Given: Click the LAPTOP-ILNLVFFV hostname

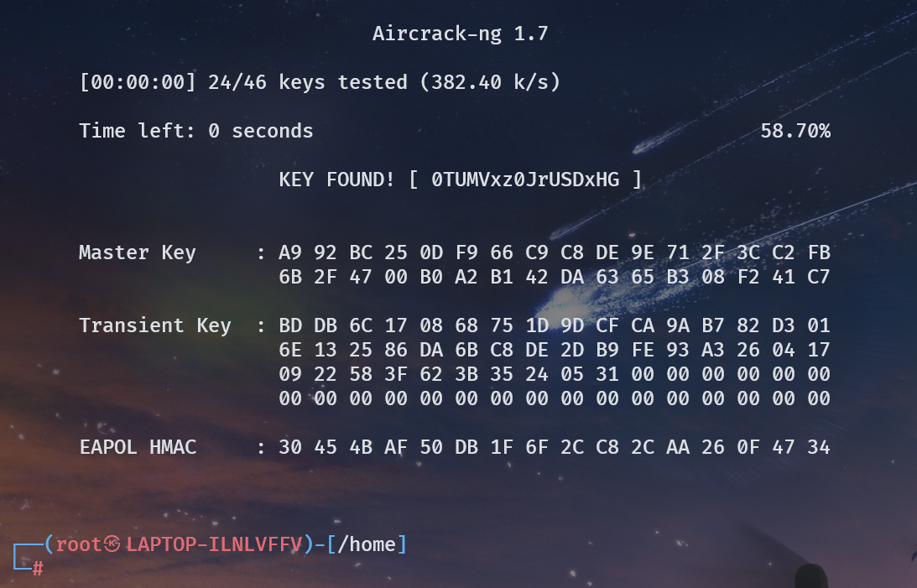Looking at the screenshot, I should (x=214, y=544).
